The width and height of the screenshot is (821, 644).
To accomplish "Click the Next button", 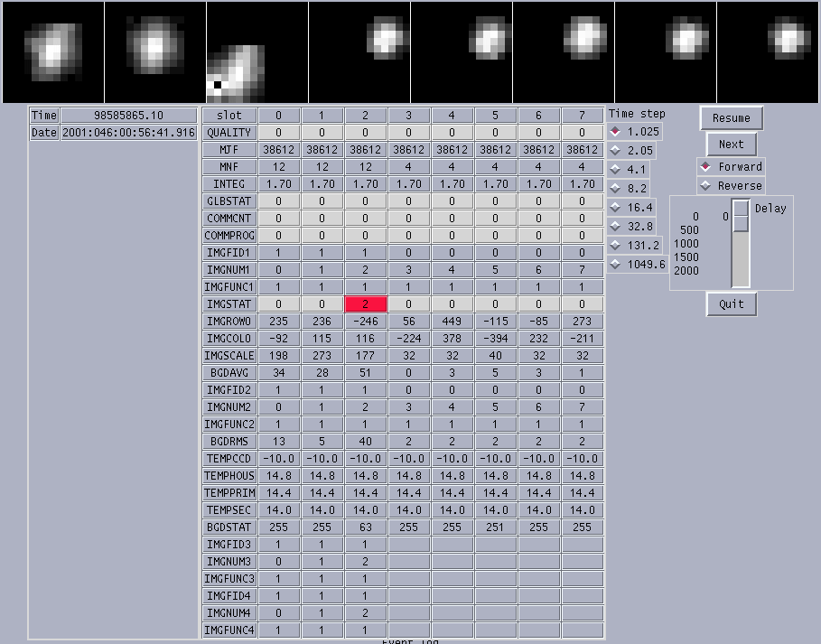I will (x=731, y=144).
